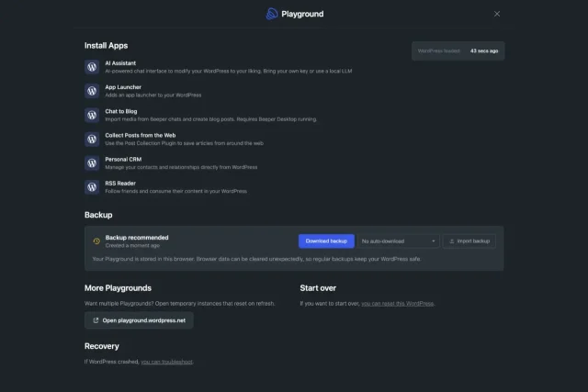This screenshot has width=588, height=392.
Task: Close the Playground panel with the X
Action: point(497,14)
